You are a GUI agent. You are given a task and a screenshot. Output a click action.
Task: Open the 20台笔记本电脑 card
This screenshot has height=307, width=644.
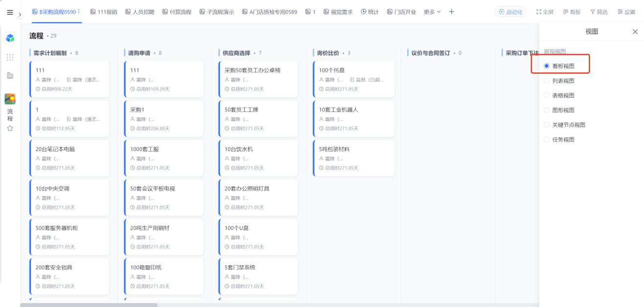(x=69, y=158)
